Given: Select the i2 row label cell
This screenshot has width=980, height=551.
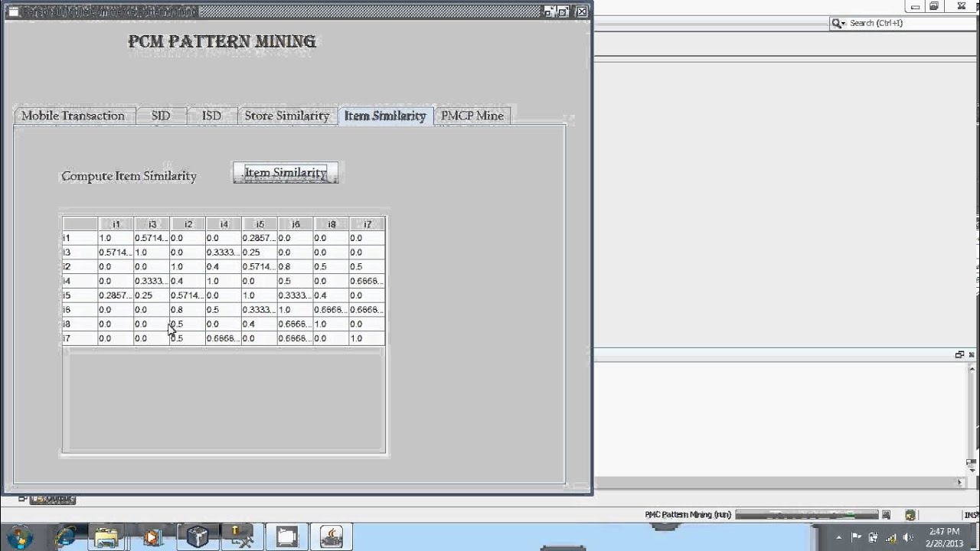Looking at the screenshot, I should 80,266.
